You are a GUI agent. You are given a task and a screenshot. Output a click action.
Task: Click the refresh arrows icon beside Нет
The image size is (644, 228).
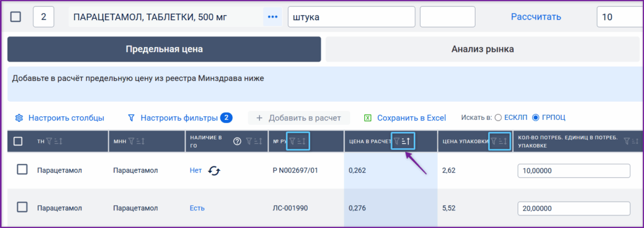[x=214, y=171]
